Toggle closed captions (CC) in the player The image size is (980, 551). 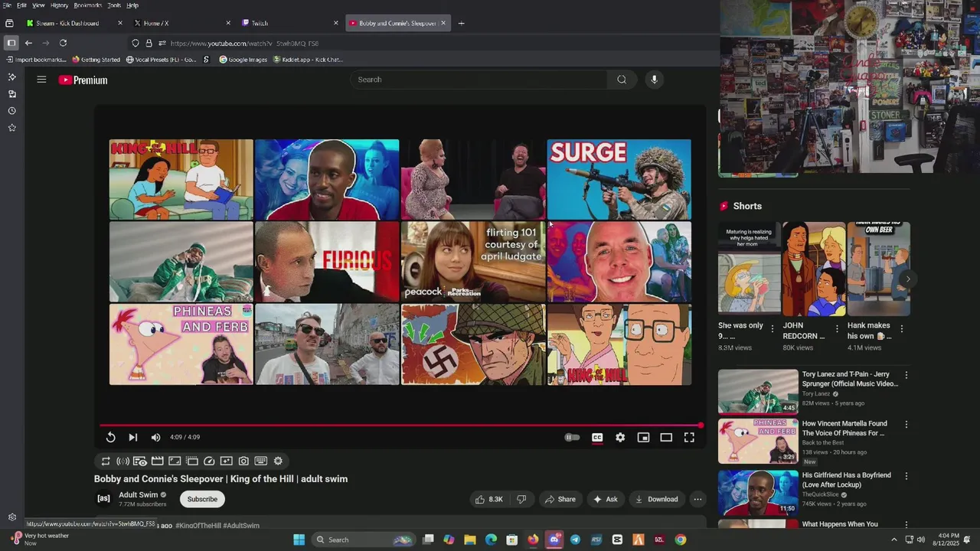[597, 437]
